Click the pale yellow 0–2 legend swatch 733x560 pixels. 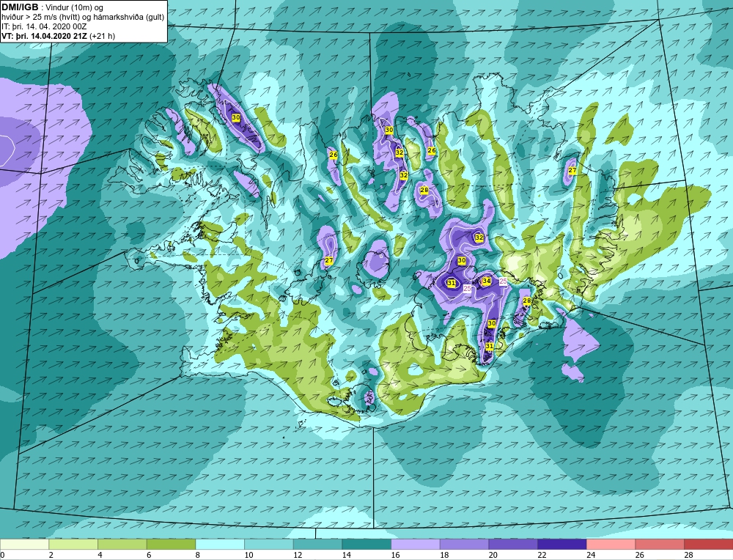pos(24,544)
